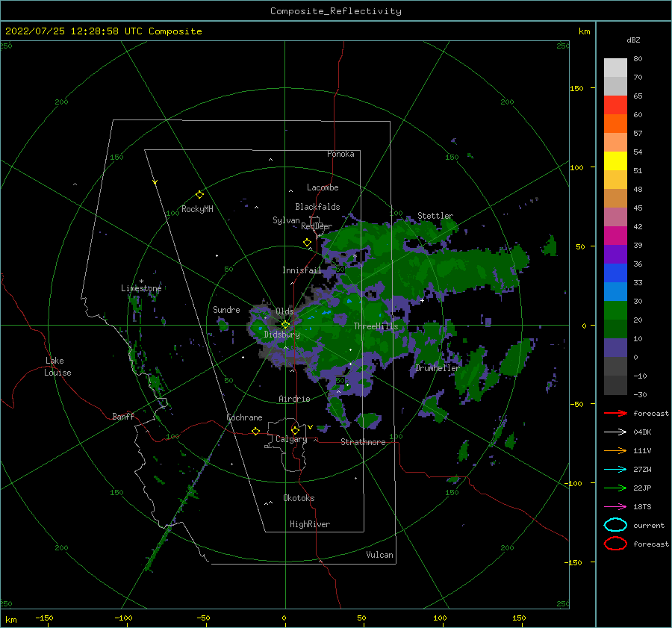Select the 10 dBZ purple swatch

tap(615, 348)
